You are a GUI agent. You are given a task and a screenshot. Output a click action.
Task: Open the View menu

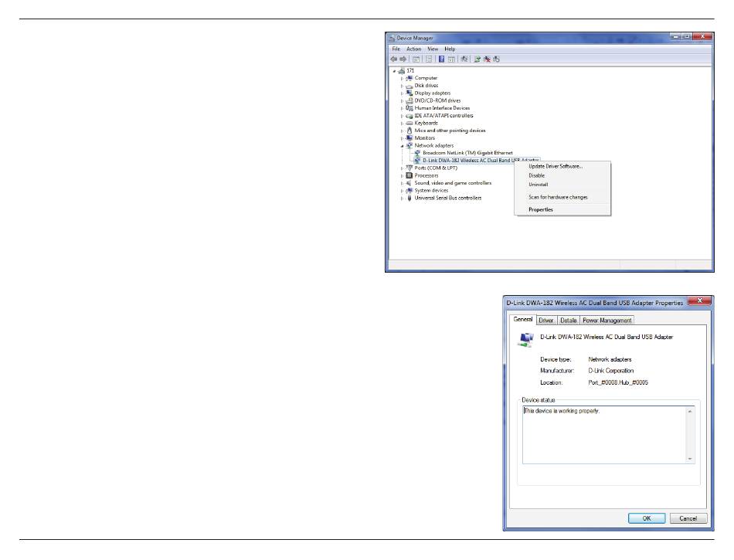(433, 49)
